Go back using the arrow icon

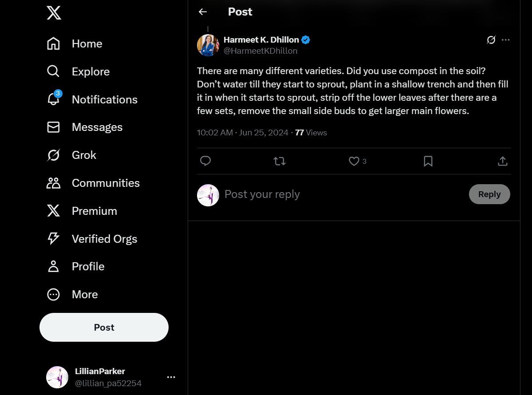(203, 12)
